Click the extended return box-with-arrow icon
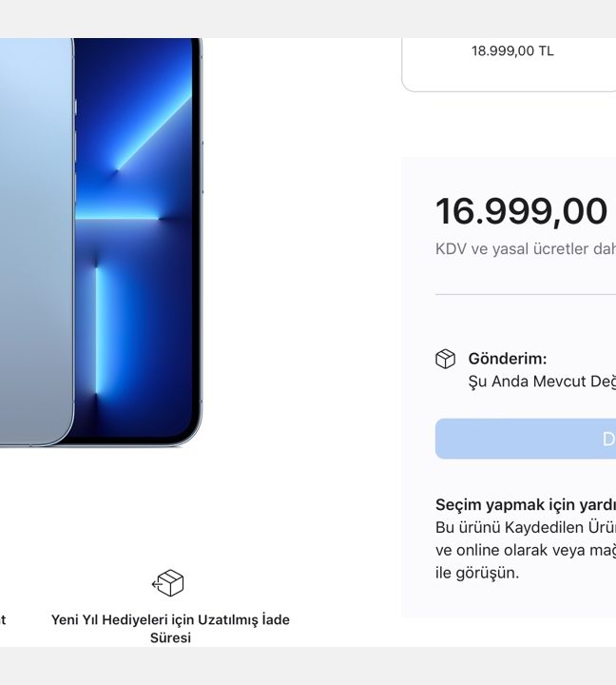Image resolution: width=616 pixels, height=685 pixels. tap(168, 583)
